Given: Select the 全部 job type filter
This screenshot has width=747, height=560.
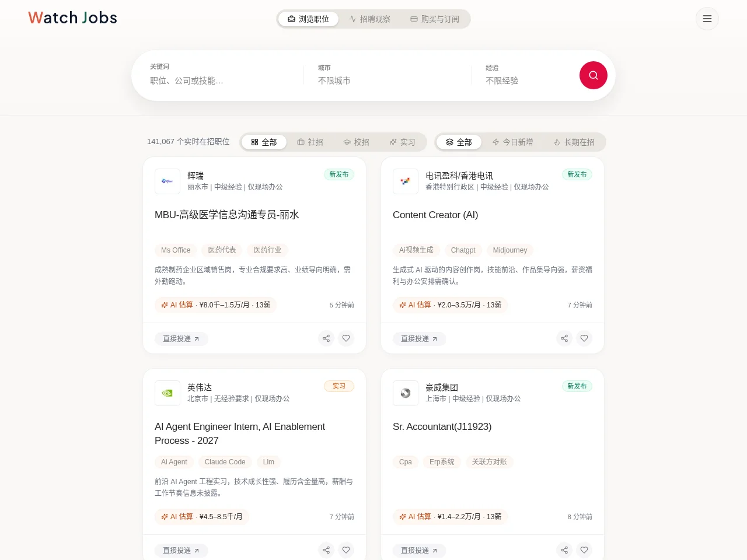Looking at the screenshot, I should 264,142.
